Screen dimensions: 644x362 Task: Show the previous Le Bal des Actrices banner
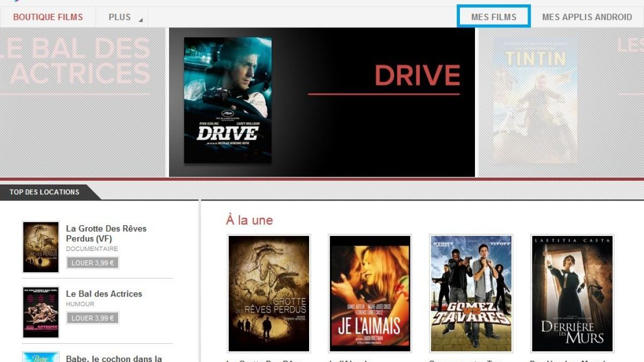(x=82, y=102)
